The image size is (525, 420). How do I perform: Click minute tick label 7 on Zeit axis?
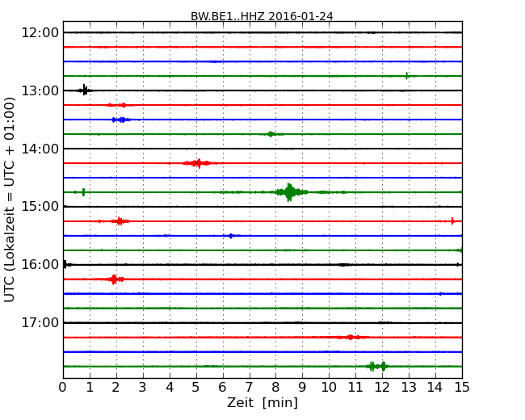pyautogui.click(x=249, y=387)
